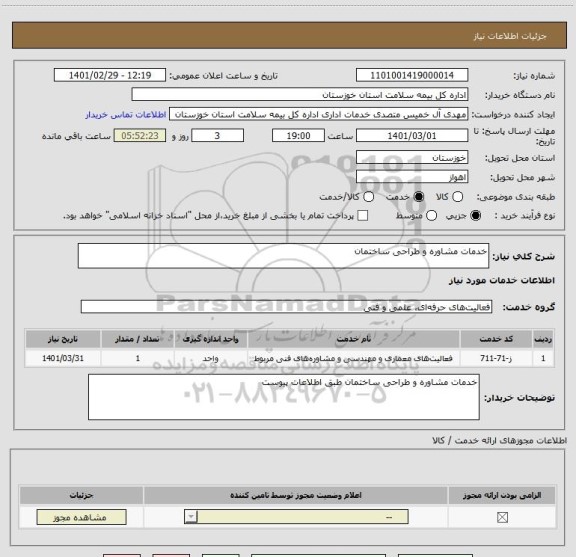Click the remaining time 05:52:23 field
This screenshot has width=576, height=557.
(140, 136)
